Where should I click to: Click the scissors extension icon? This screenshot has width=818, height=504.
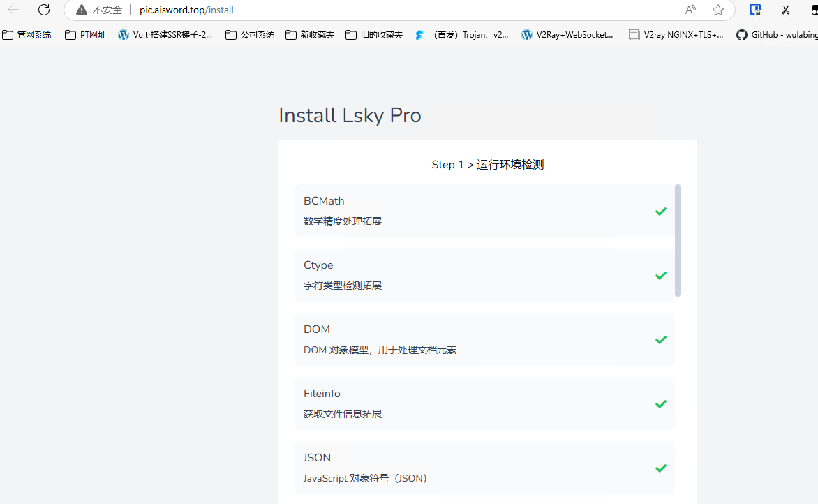point(786,10)
